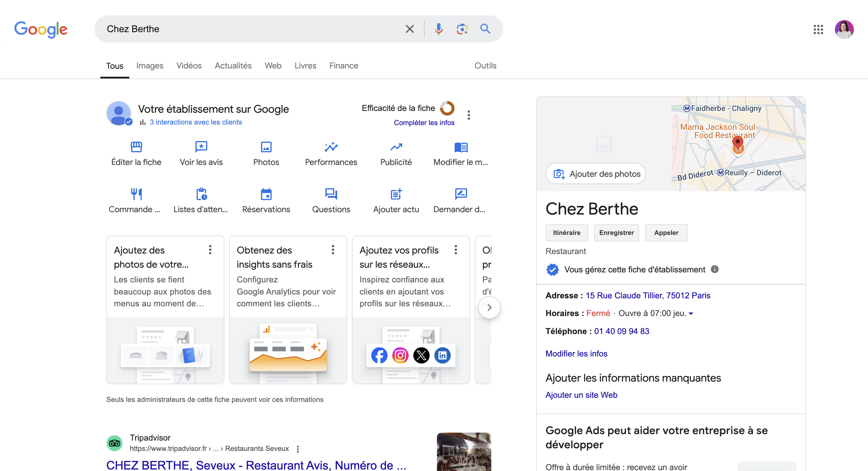
Task: Open the Performances insights icon
Action: (331, 147)
